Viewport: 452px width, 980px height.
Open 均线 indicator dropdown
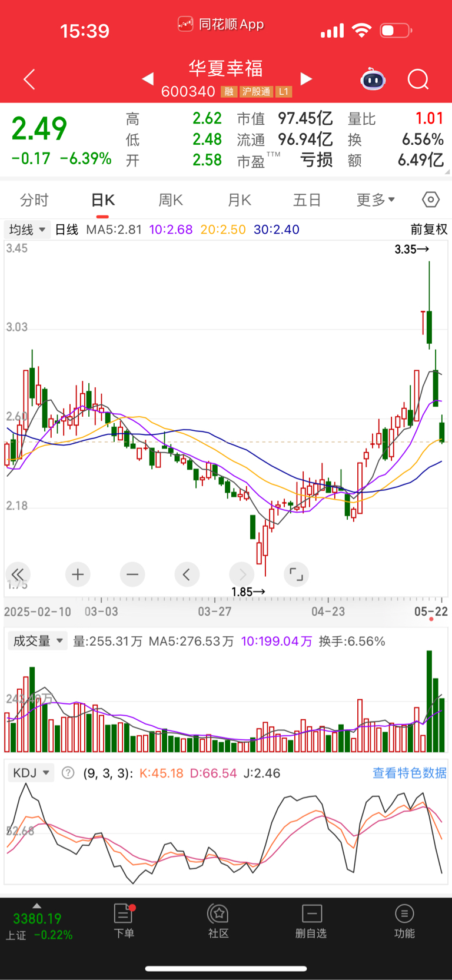(27, 230)
